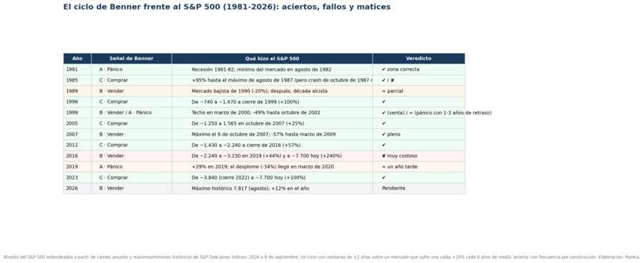Click the year cell '1999'
The width and height of the screenshot is (644, 263).
click(x=77, y=113)
